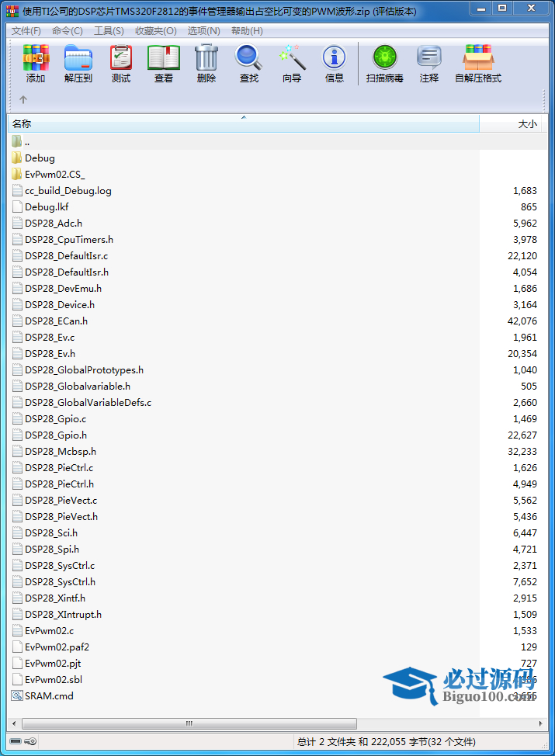Click the horizontal scrollbar right arrow
Screen dimensions: 555x756
(x=540, y=723)
